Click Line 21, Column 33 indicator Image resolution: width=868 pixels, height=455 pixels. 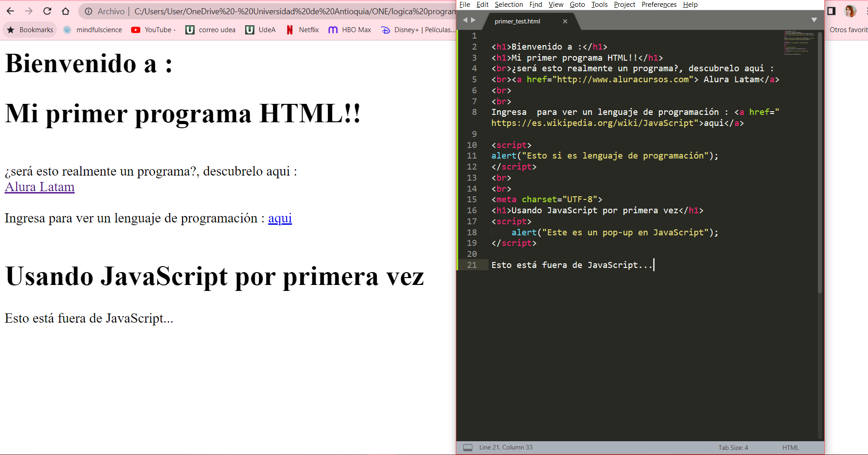pyautogui.click(x=506, y=448)
